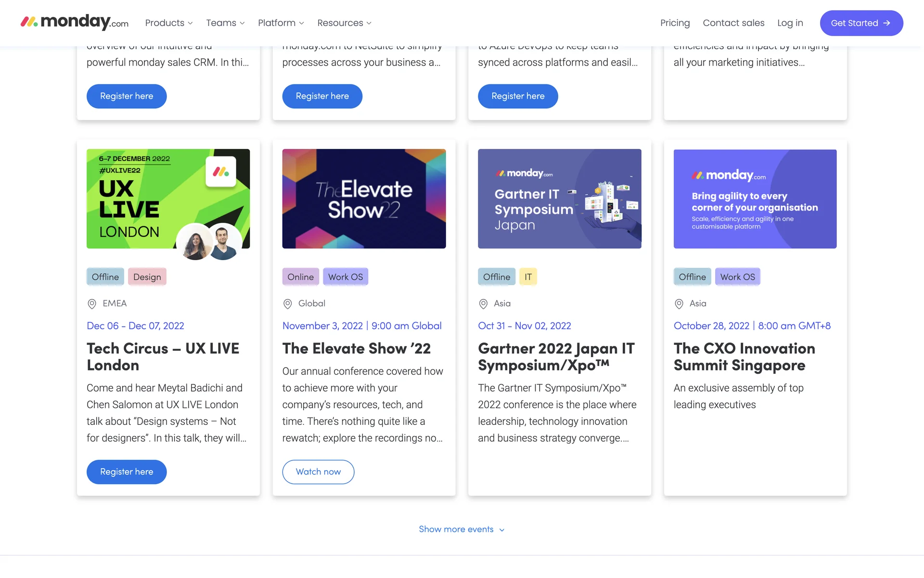The width and height of the screenshot is (924, 578).
Task: Expand the Teams navigation menu
Action: click(x=225, y=23)
